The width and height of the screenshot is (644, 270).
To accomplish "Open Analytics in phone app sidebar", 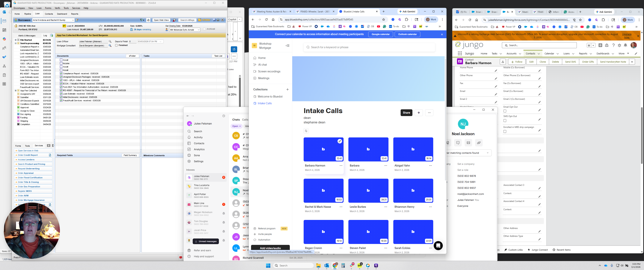I will [x=199, y=149].
